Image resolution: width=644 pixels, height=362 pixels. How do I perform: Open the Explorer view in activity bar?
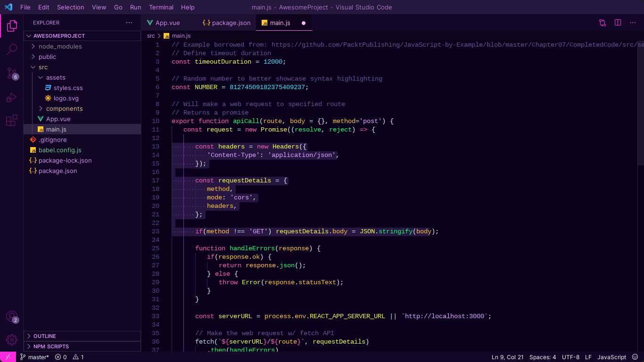pos(12,26)
